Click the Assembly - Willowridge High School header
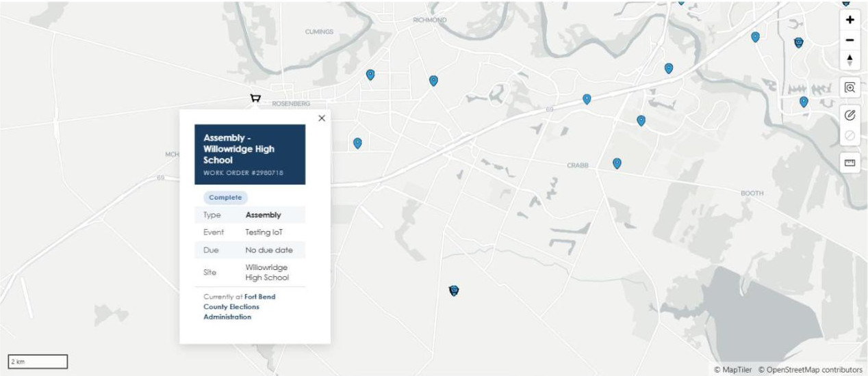The height and width of the screenshot is (376, 868). pyautogui.click(x=250, y=155)
